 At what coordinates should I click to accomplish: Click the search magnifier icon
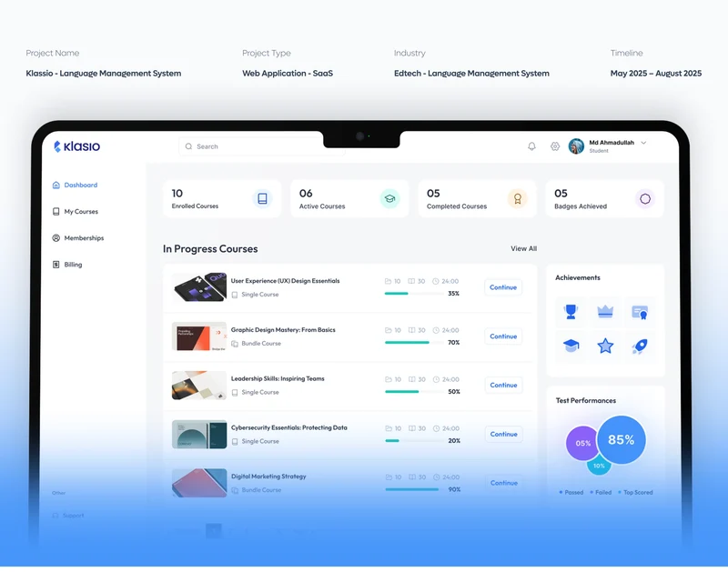pos(188,146)
